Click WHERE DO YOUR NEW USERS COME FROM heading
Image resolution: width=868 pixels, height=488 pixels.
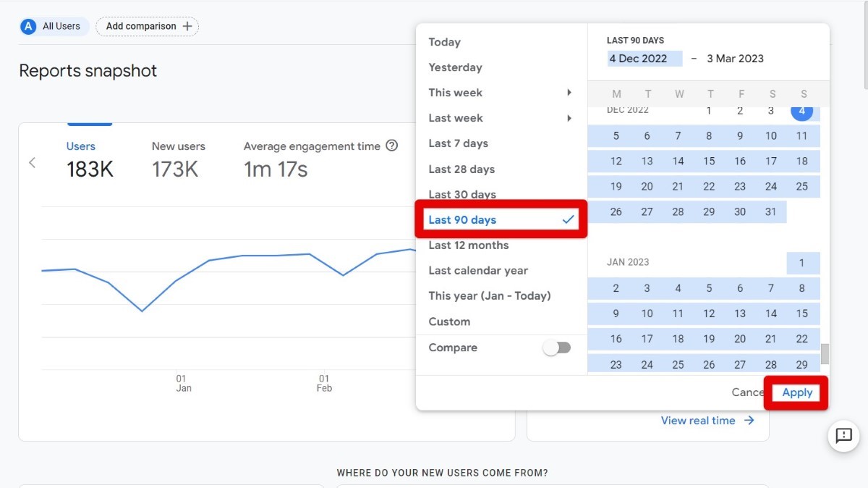(442, 473)
